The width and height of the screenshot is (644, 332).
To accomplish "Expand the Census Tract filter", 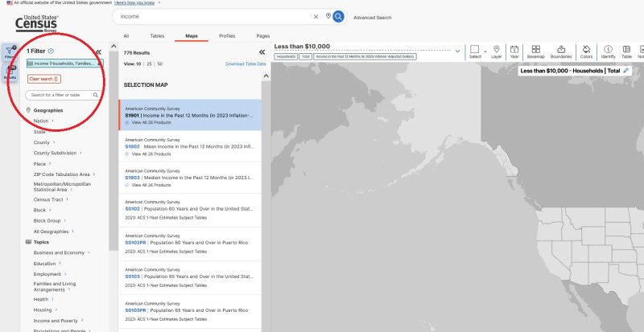I will coord(68,199).
